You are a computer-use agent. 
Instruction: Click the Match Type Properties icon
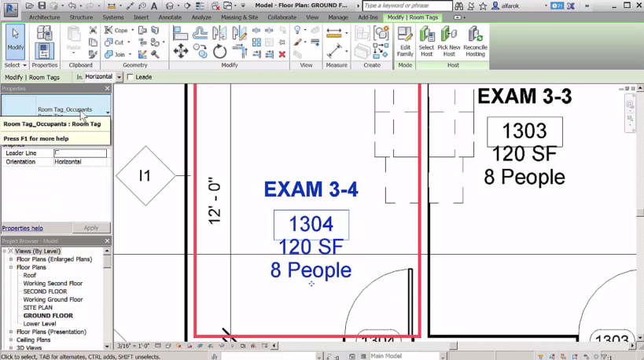click(x=94, y=54)
